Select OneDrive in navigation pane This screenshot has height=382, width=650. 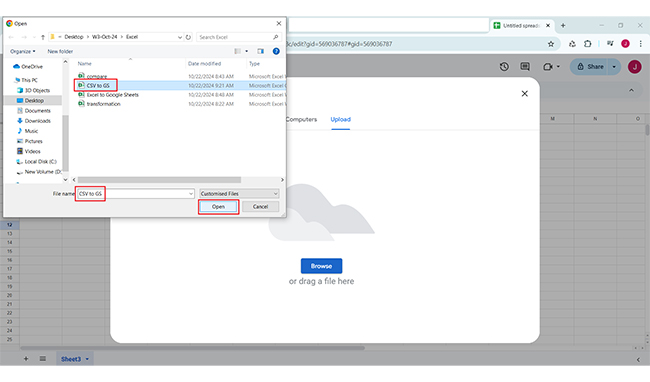click(28, 67)
